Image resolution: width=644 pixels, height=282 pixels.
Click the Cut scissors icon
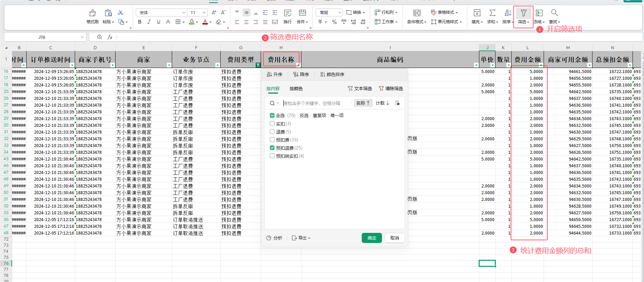pyautogui.click(x=120, y=12)
